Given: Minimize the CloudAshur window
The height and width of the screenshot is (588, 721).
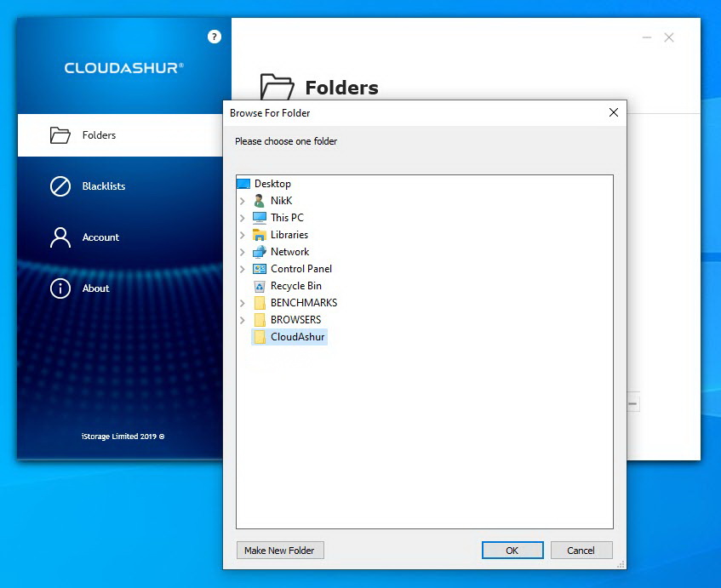Looking at the screenshot, I should click(647, 37).
